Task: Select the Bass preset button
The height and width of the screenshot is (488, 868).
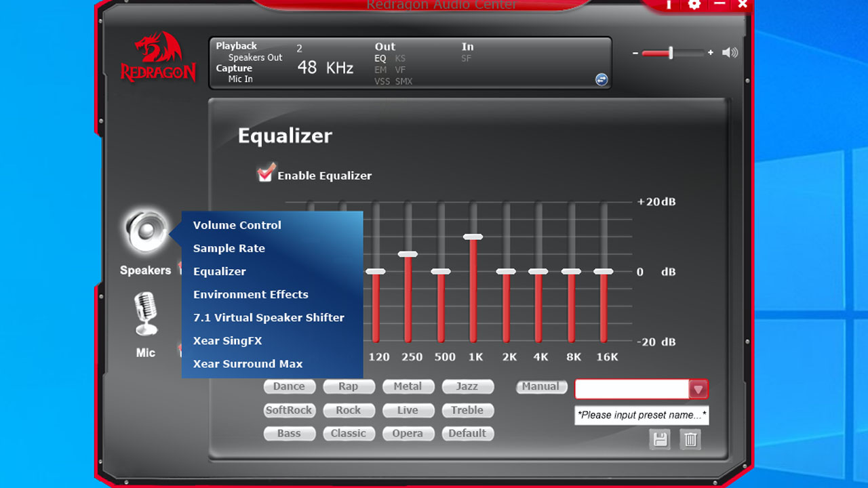Action: [x=289, y=433]
